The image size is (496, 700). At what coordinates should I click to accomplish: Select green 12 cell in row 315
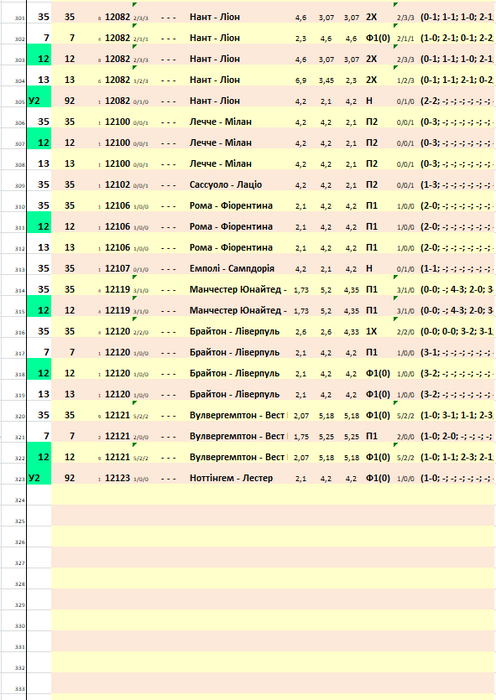click(x=39, y=306)
